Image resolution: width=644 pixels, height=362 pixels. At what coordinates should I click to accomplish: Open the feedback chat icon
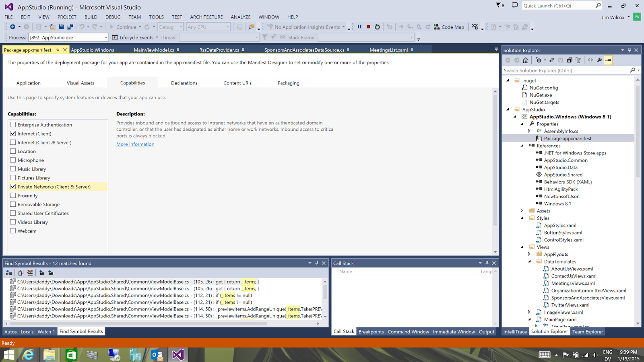point(514,5)
